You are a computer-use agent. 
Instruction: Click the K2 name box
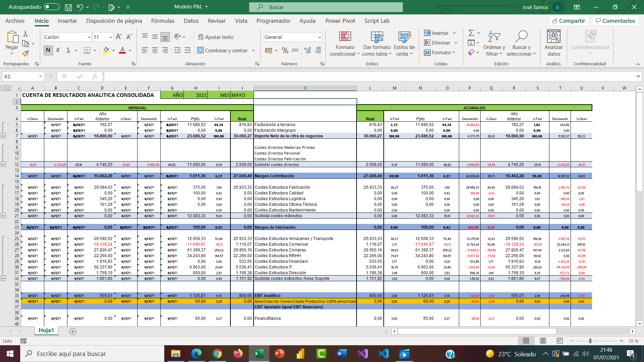point(23,76)
